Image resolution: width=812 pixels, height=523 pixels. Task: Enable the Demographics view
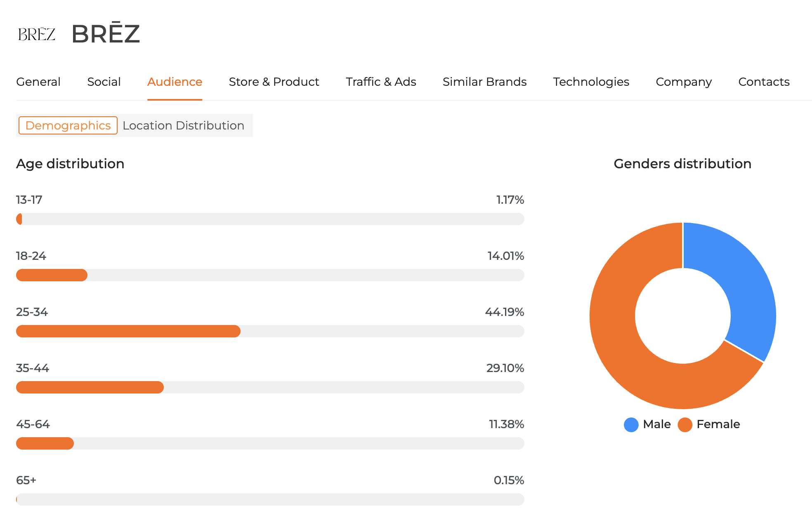pyautogui.click(x=67, y=125)
